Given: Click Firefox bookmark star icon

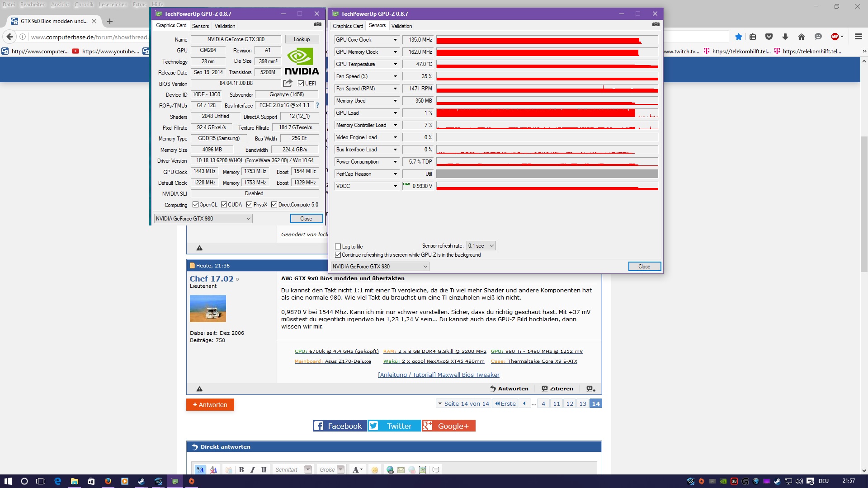Looking at the screenshot, I should point(738,37).
